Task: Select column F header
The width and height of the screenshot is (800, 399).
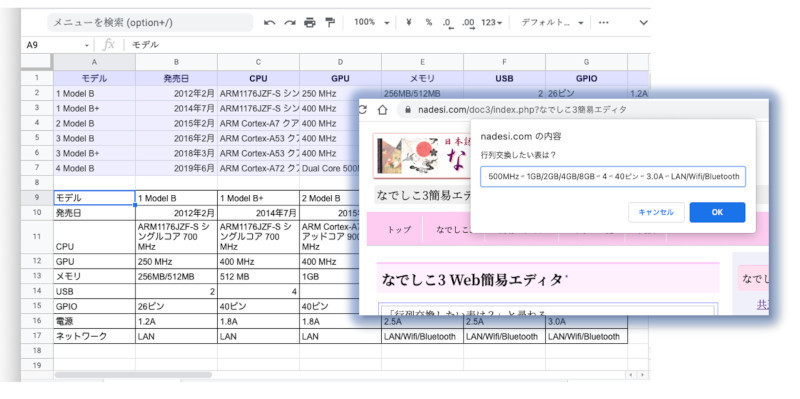Action: [505, 62]
